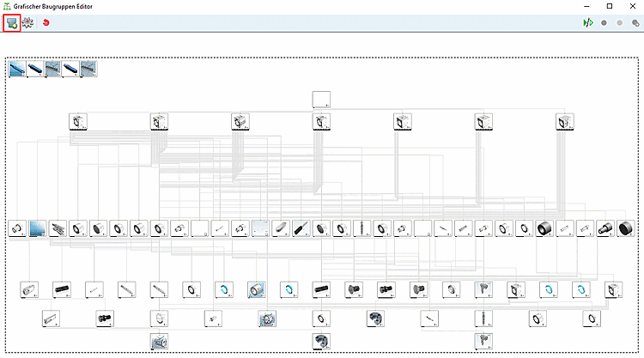Viewport: 644px width, 358px height.
Task: Select second sub-assembly node below the root
Action: click(159, 122)
